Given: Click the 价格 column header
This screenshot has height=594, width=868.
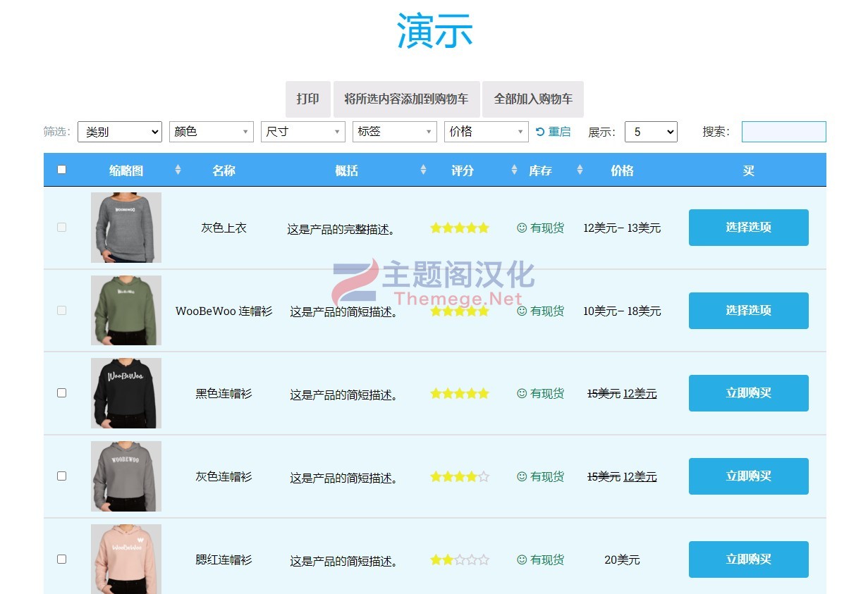Looking at the screenshot, I should [622, 171].
